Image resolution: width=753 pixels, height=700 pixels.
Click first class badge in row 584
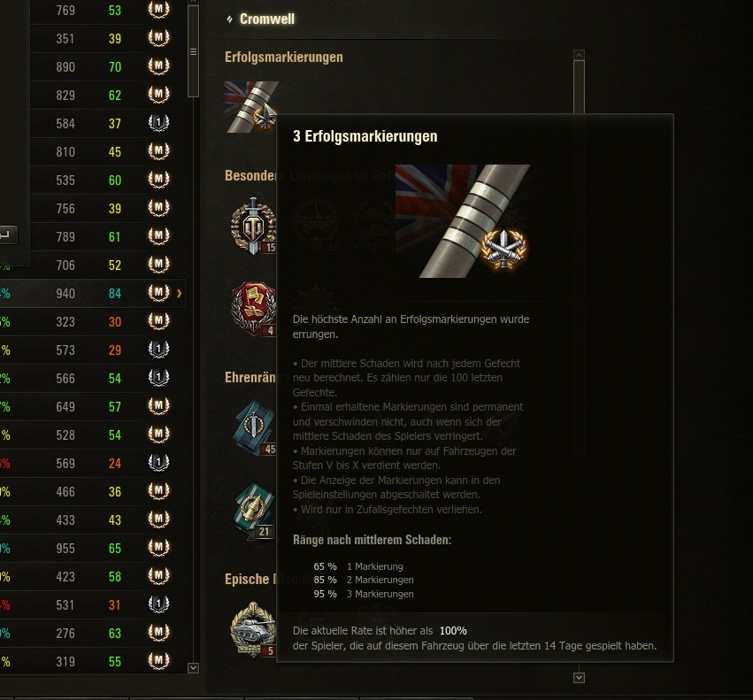click(x=158, y=123)
